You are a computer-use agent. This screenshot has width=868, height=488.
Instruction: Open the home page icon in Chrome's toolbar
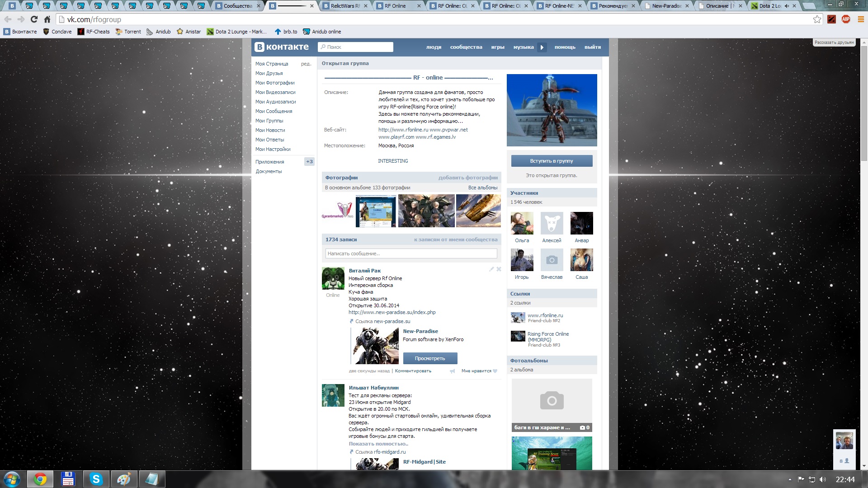(47, 19)
